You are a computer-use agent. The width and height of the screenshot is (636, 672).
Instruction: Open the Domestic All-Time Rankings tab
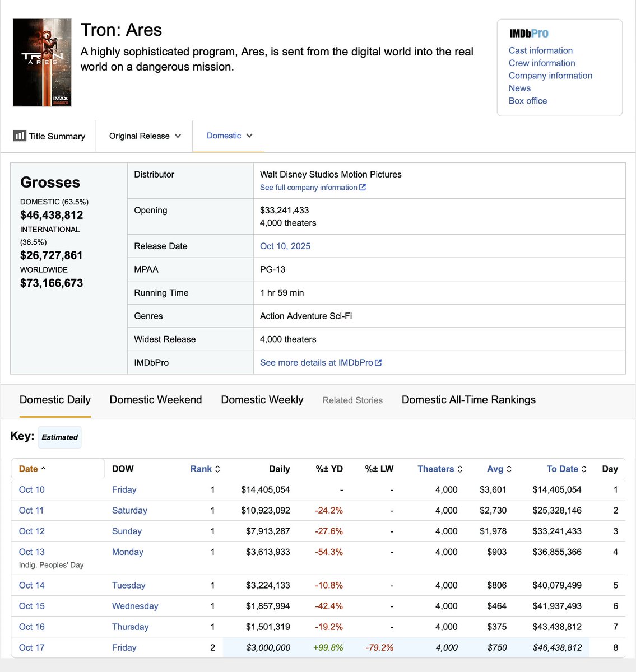point(468,400)
